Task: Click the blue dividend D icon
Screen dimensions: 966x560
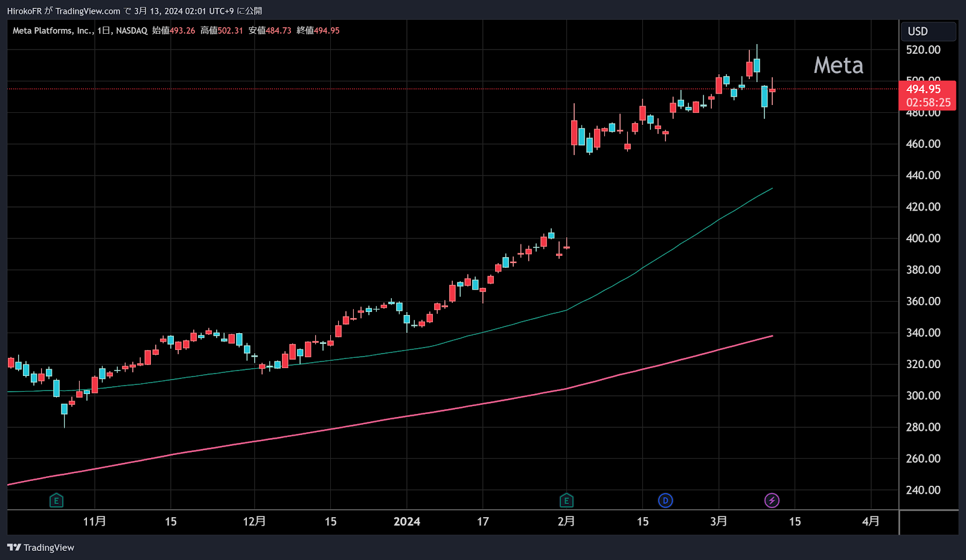Action: click(665, 500)
